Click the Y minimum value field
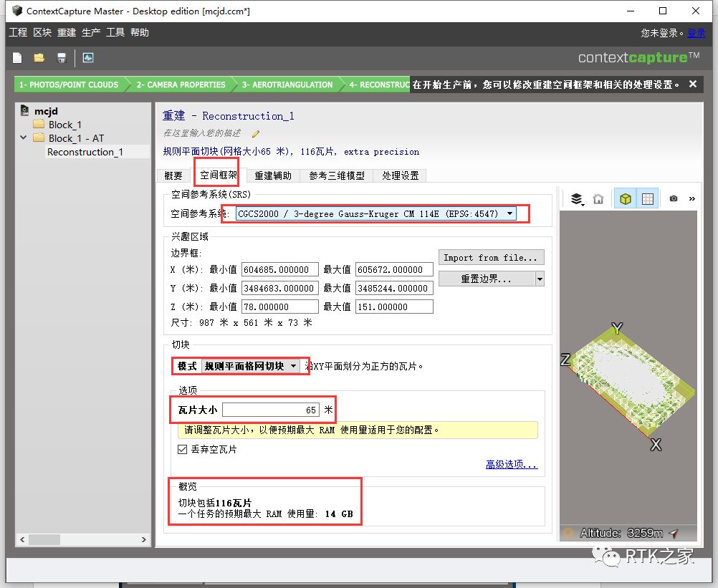 [279, 289]
